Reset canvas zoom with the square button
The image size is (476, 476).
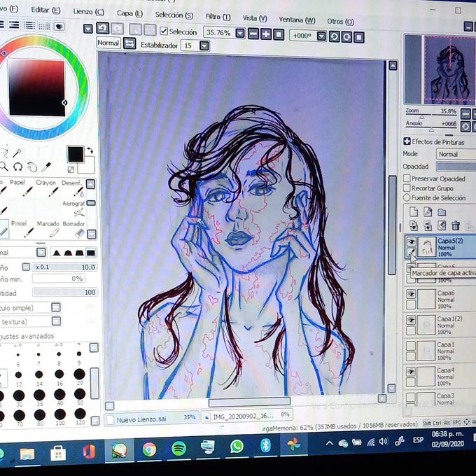click(279, 34)
